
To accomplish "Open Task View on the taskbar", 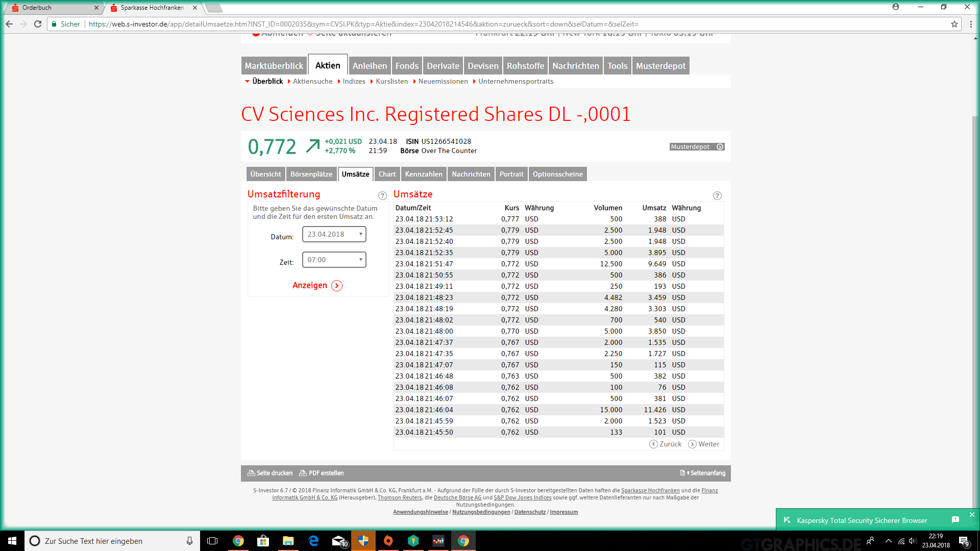I will pyautogui.click(x=212, y=541).
